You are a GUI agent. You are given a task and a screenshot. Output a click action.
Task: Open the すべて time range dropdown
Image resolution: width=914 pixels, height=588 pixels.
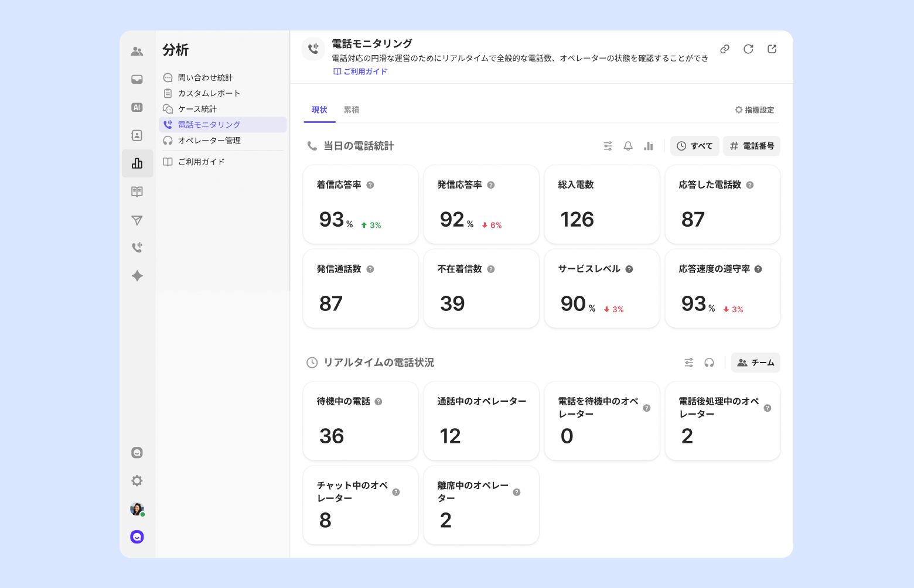click(x=695, y=146)
